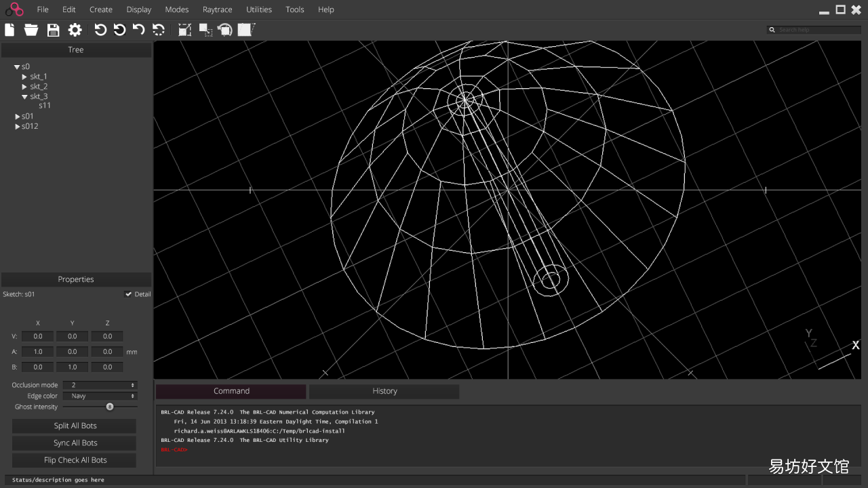The height and width of the screenshot is (488, 868).
Task: Click the Search help input field
Action: tap(814, 30)
